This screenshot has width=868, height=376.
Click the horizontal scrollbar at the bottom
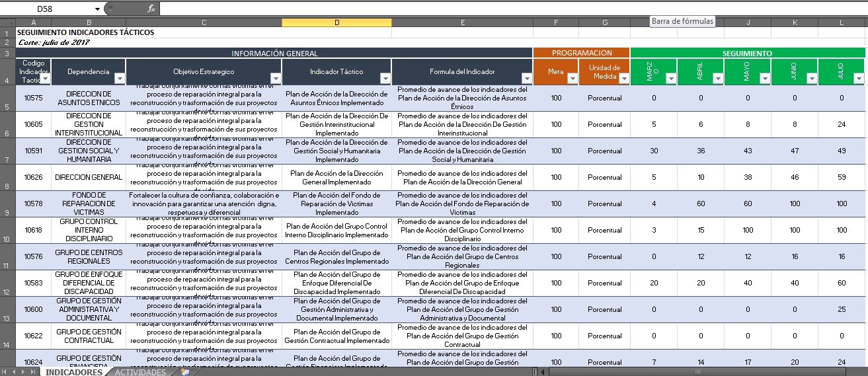tap(697, 372)
